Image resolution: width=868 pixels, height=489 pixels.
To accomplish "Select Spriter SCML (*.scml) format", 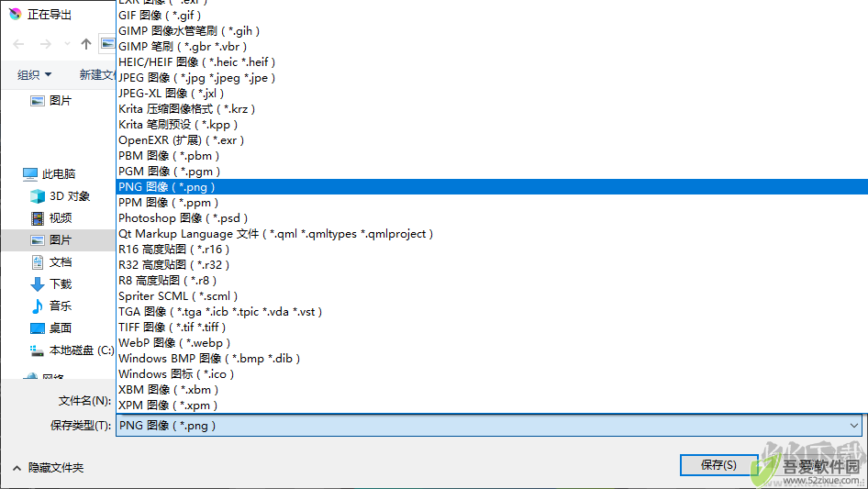I will 492,296.
